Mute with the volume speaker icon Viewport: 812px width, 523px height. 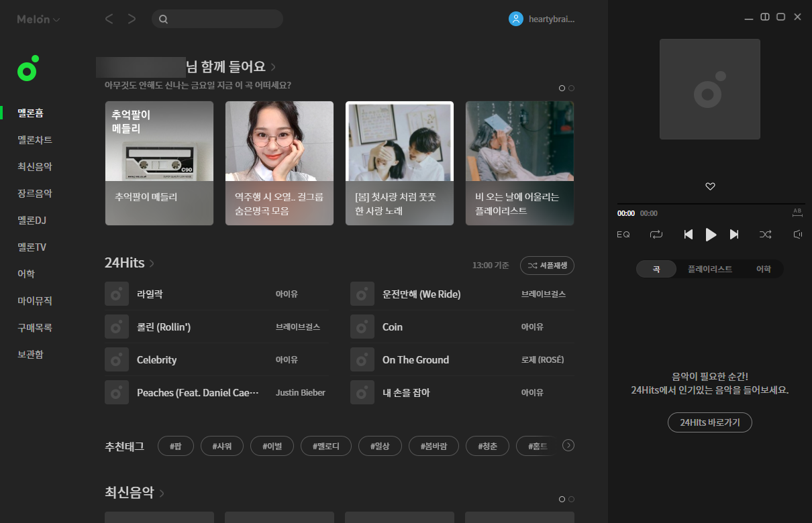coord(798,235)
